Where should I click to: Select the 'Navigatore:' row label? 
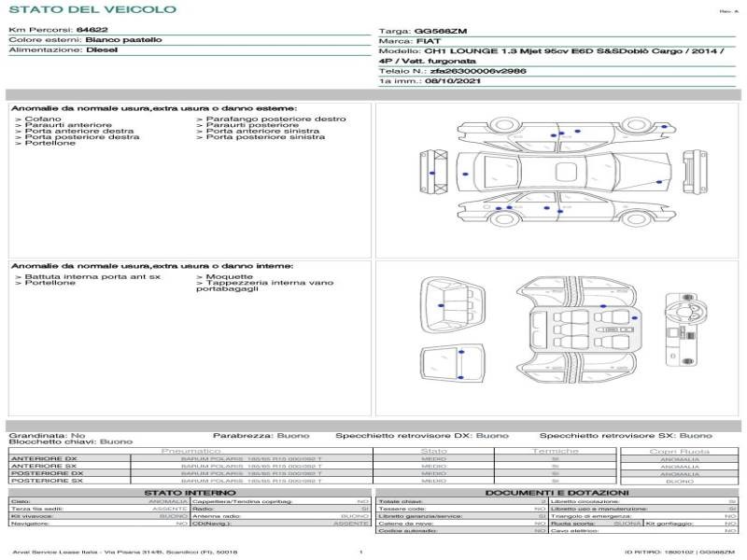pos(30,524)
